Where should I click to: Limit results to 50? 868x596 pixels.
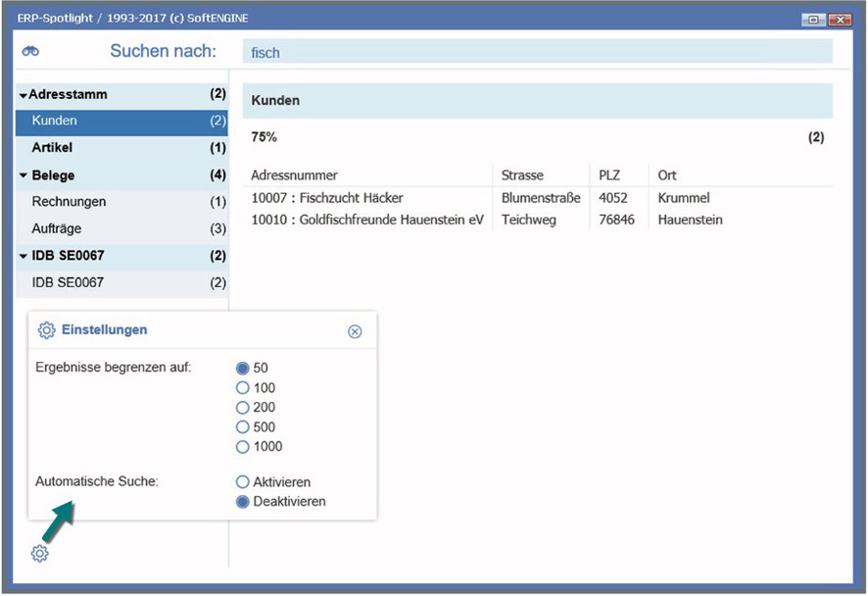(x=243, y=369)
